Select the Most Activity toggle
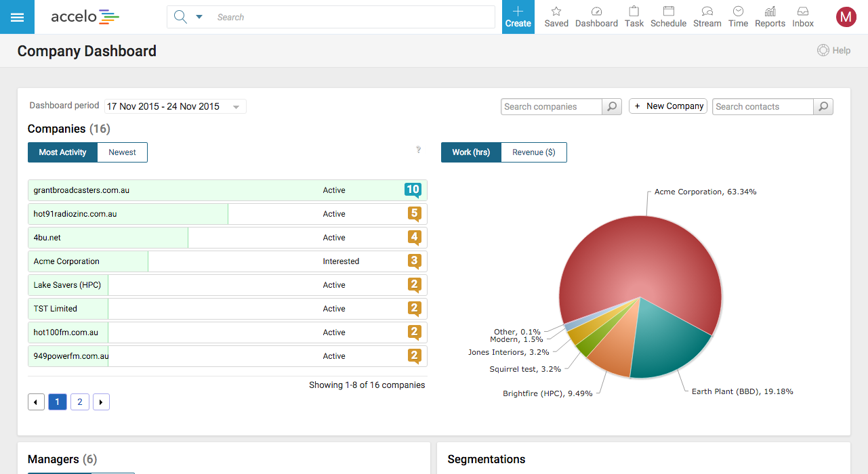This screenshot has height=474, width=868. (x=62, y=152)
